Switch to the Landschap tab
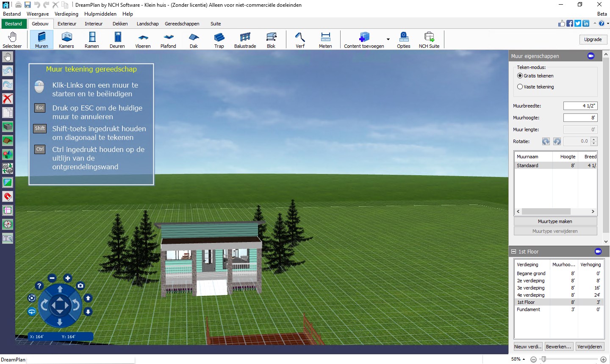This screenshot has width=610, height=364. [x=147, y=24]
